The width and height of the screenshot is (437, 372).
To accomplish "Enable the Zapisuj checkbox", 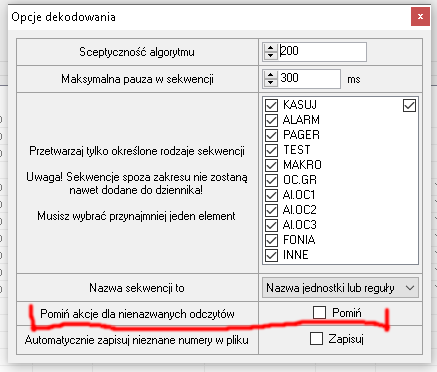I will tap(316, 339).
